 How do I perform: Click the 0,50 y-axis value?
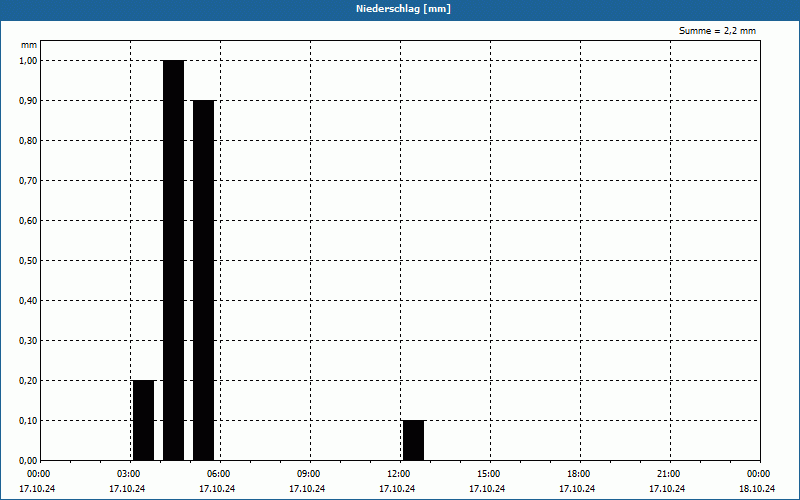(29, 261)
